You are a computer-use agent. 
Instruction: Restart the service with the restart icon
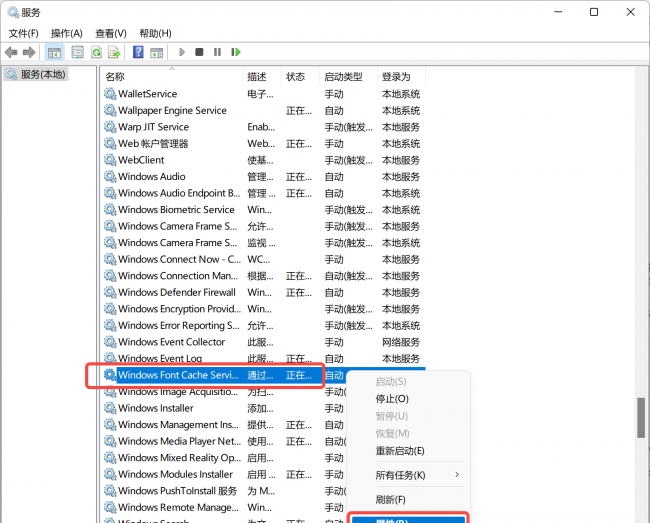(236, 52)
